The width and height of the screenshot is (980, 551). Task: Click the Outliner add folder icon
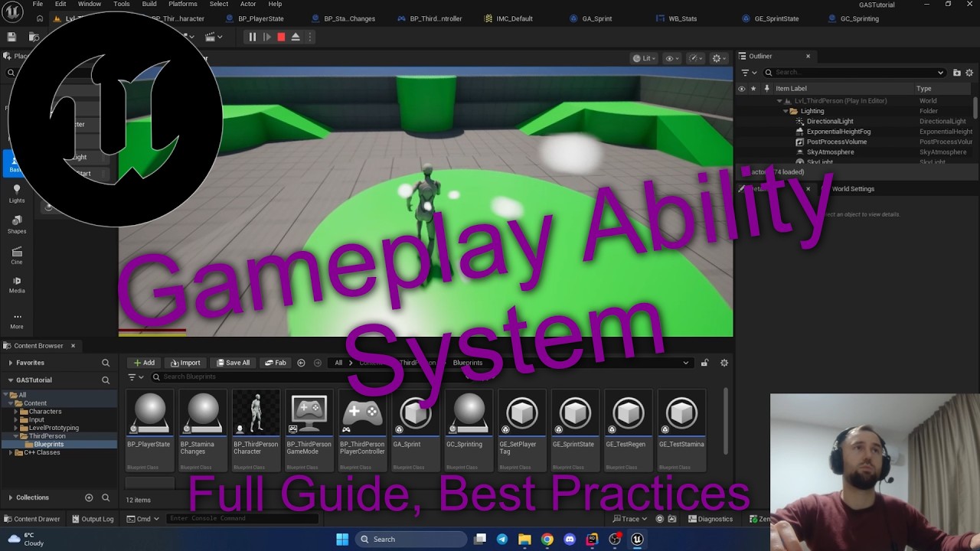(x=957, y=73)
